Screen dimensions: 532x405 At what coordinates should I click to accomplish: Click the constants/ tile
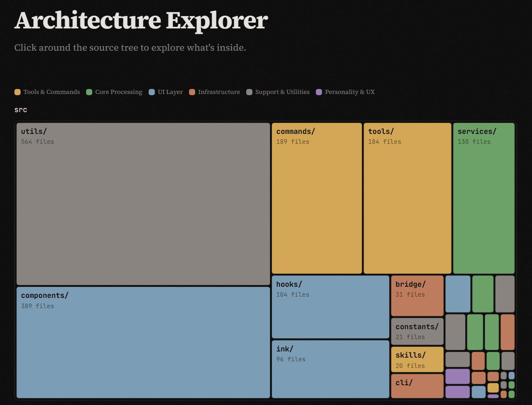417,331
